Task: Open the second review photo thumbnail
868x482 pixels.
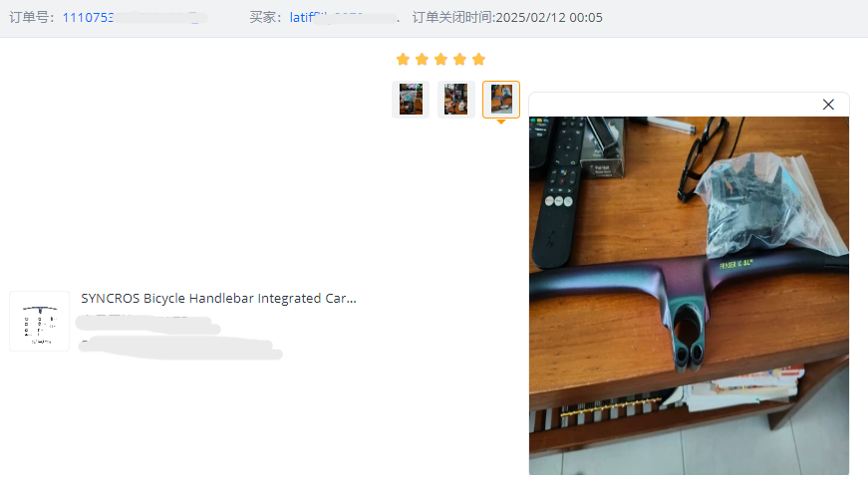Action: (456, 99)
